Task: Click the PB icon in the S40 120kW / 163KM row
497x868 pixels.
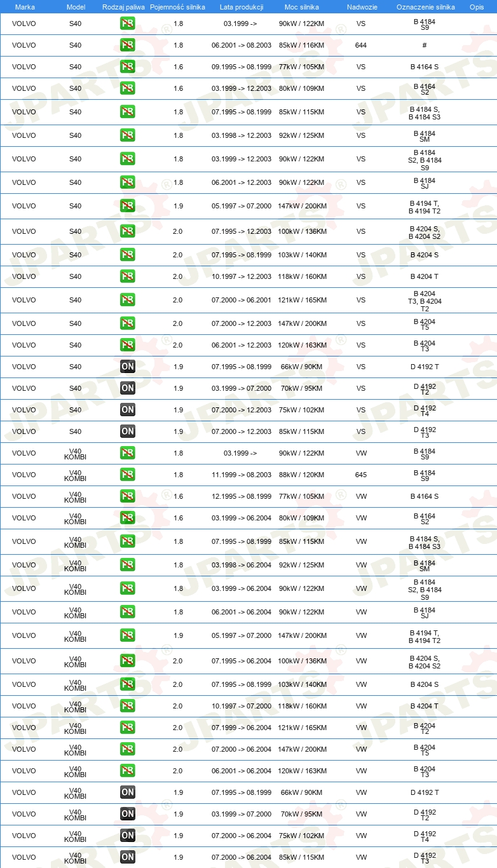Action: (x=127, y=345)
